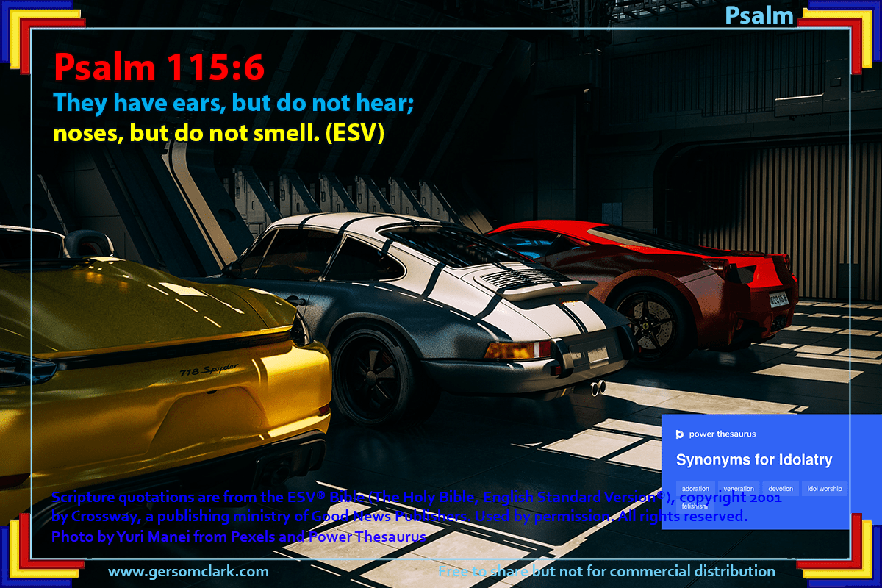Open the www.gersomclark.com link
This screenshot has height=588, width=882.
(188, 571)
